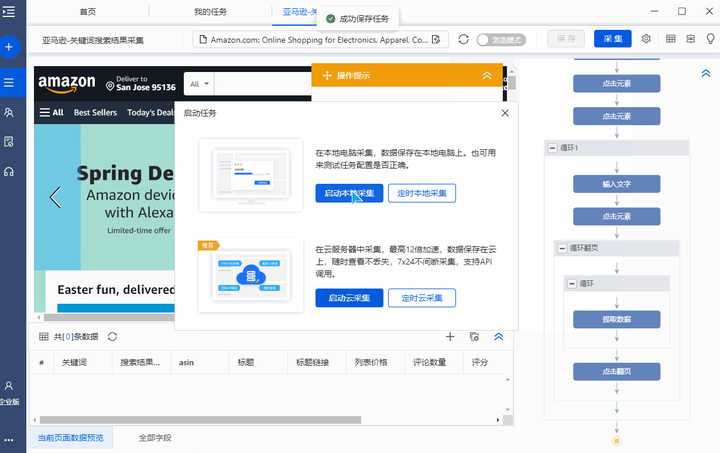Click the URL address field
This screenshot has width=720, height=453.
click(321, 40)
